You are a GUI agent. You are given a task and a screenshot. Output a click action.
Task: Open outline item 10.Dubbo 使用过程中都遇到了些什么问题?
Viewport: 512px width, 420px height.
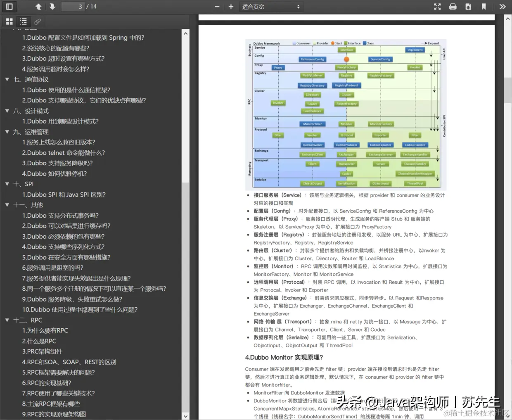point(80,310)
